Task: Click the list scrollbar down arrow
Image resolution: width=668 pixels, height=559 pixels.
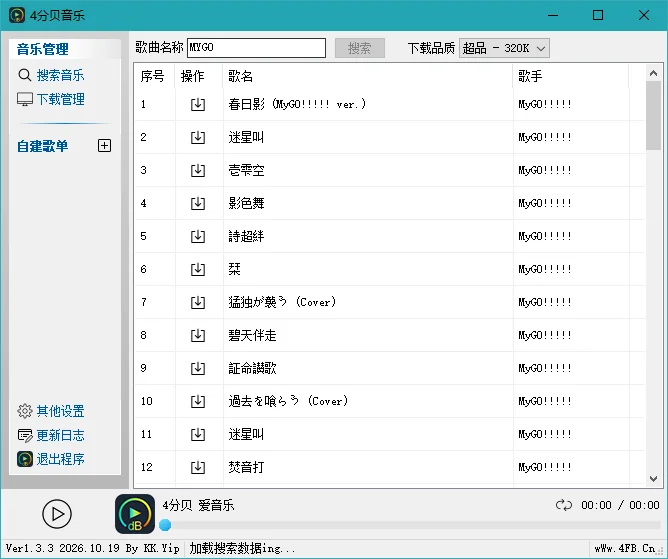Action: [654, 478]
